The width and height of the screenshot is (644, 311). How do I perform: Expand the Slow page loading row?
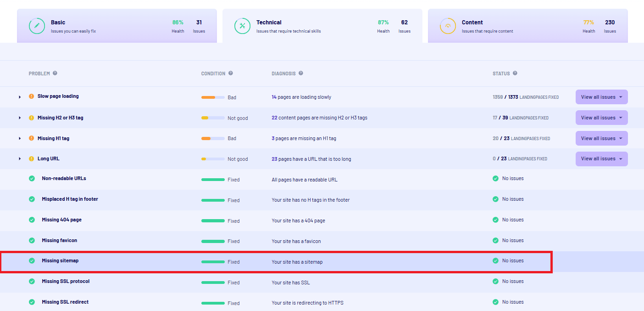(x=20, y=97)
